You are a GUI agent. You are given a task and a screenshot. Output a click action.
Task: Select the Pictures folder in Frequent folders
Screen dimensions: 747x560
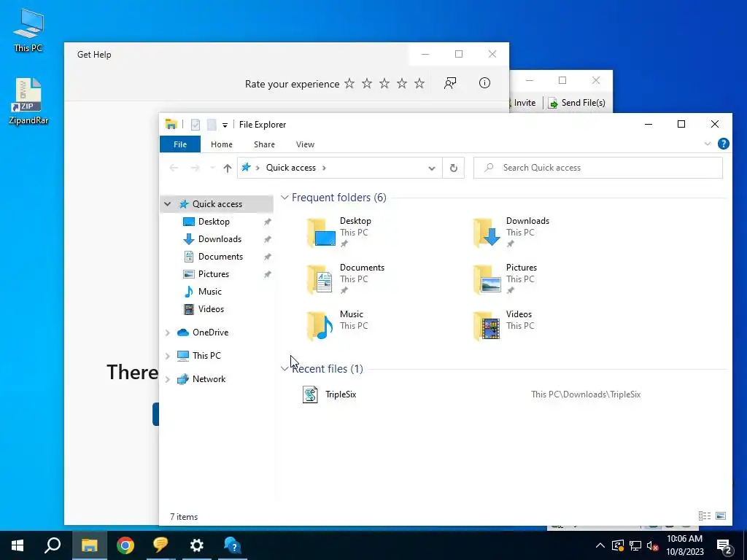tap(506, 279)
